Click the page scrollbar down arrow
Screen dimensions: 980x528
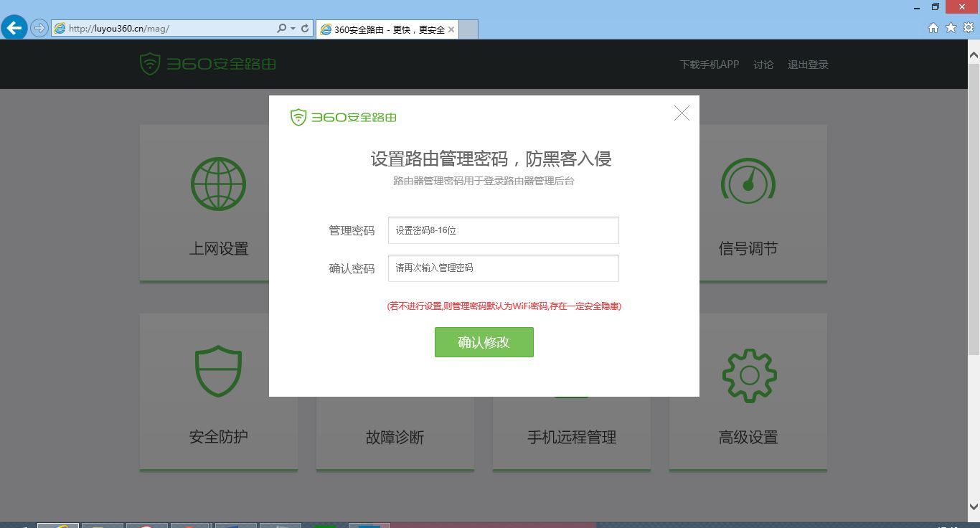[974, 509]
